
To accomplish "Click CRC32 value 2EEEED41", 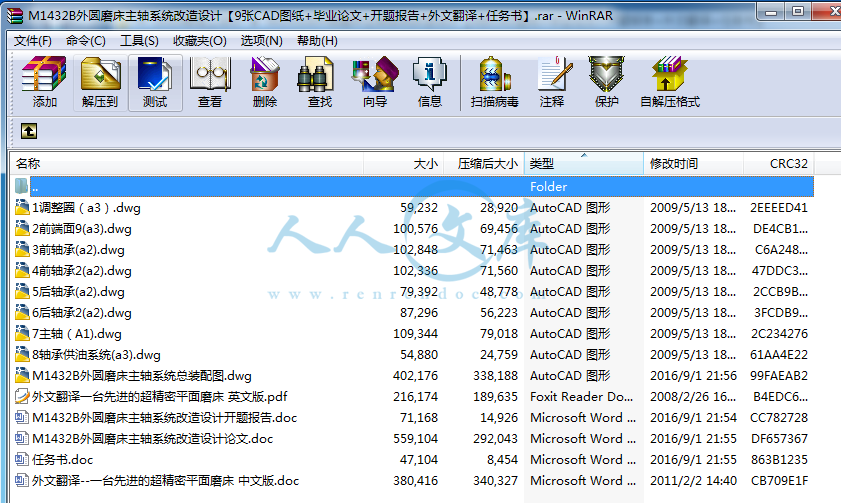I will [779, 207].
